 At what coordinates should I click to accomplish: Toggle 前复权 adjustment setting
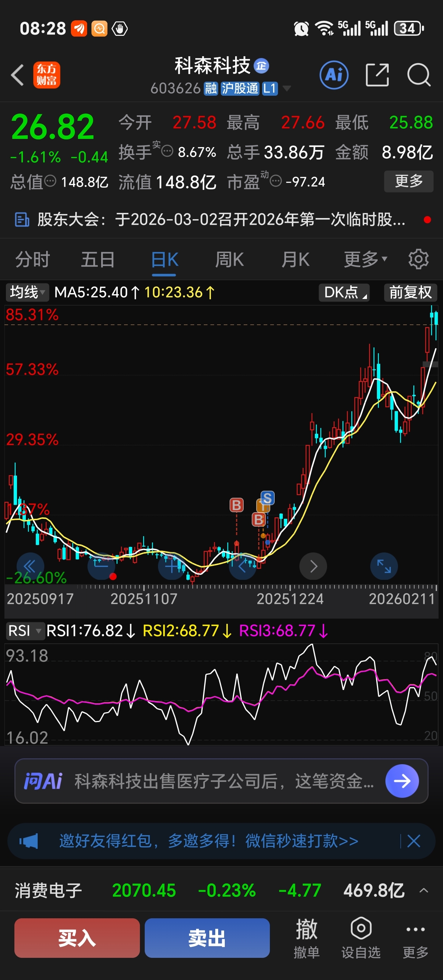pos(411,292)
